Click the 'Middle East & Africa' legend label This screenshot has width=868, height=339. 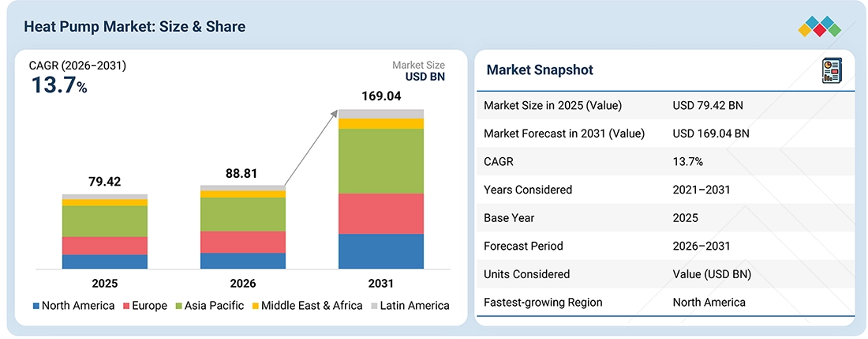pos(312,306)
